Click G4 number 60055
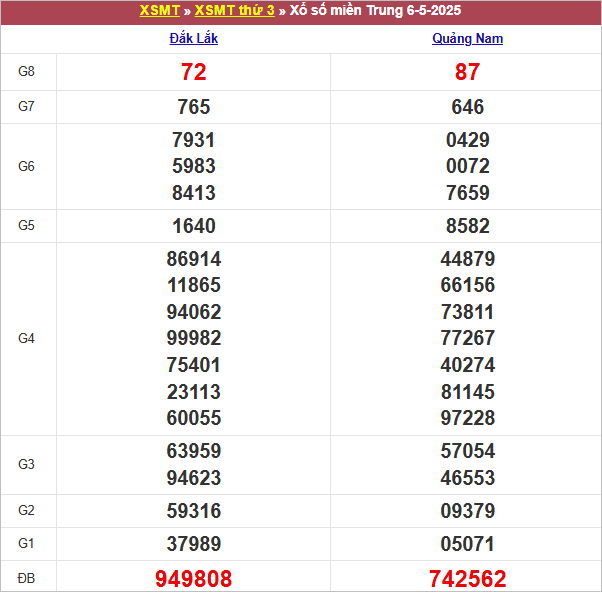Screen dimensions: 602x592 tap(194, 418)
